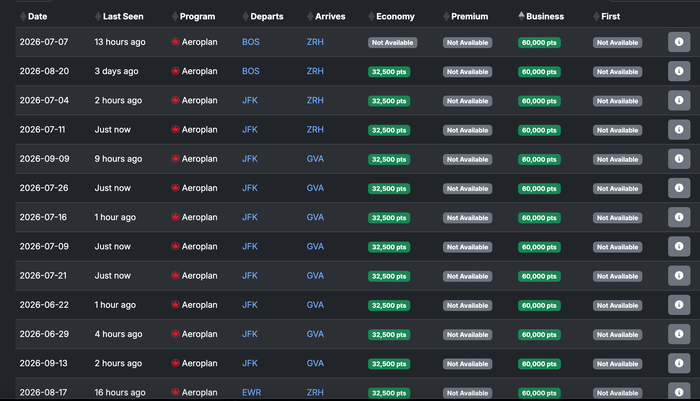Sort by Premium column
This screenshot has height=401, width=700.
coord(466,17)
